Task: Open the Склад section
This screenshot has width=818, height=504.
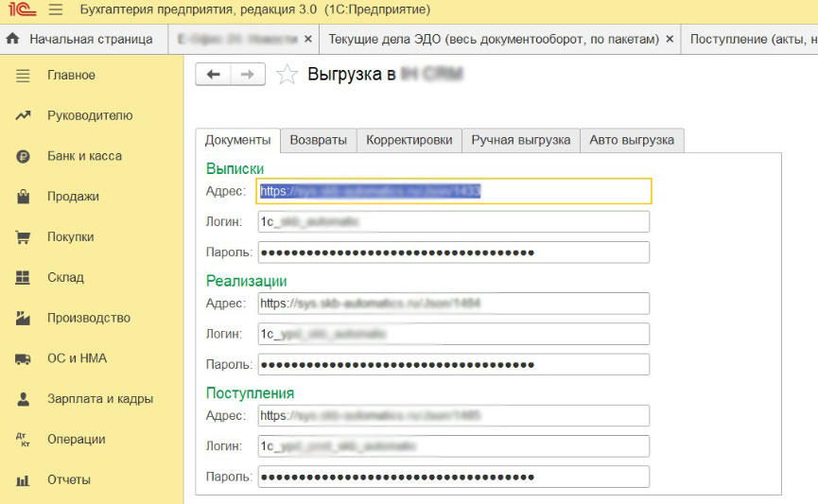Action: pos(65,277)
